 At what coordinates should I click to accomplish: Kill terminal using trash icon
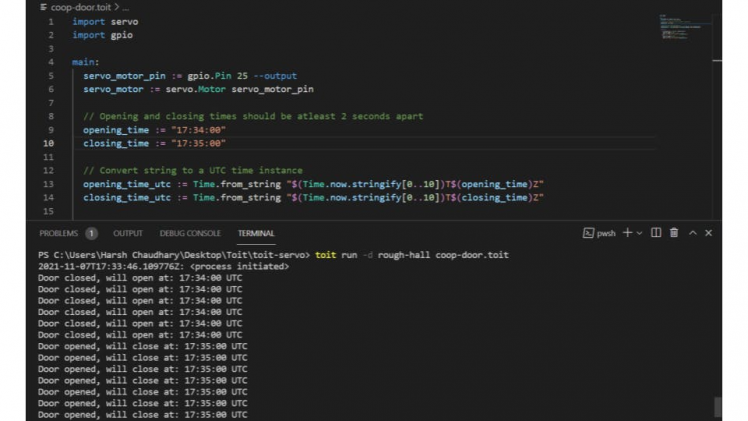click(x=674, y=233)
